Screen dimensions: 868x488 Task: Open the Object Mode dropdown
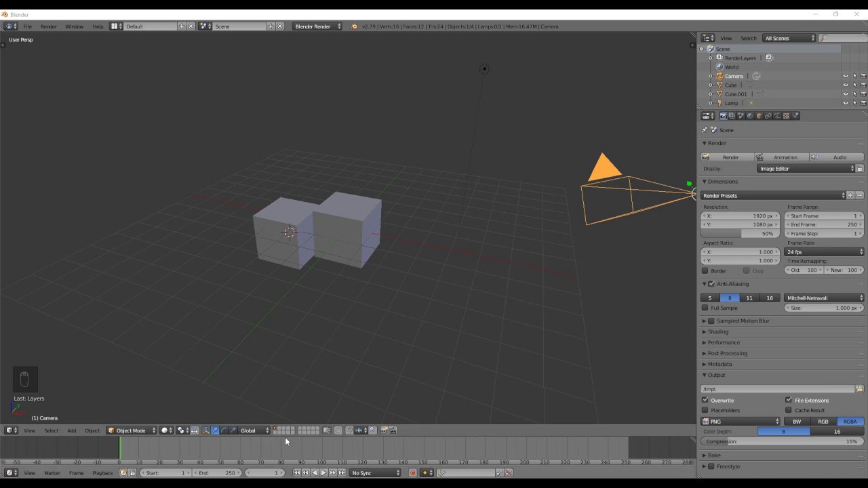tap(132, 430)
